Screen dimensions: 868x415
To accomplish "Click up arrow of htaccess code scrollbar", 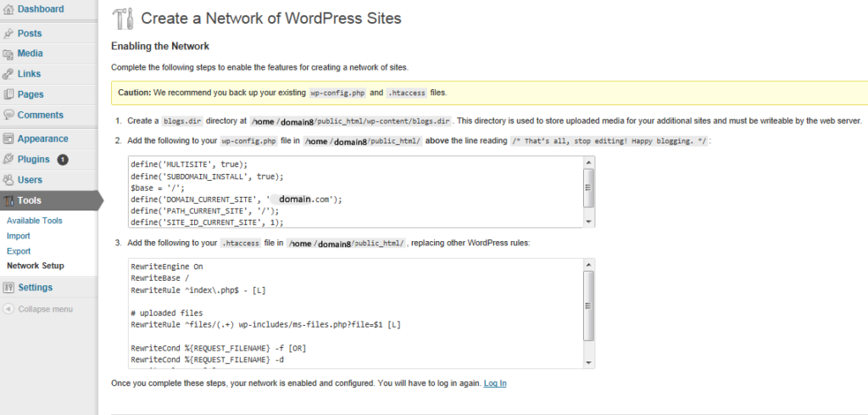I will pyautogui.click(x=589, y=265).
